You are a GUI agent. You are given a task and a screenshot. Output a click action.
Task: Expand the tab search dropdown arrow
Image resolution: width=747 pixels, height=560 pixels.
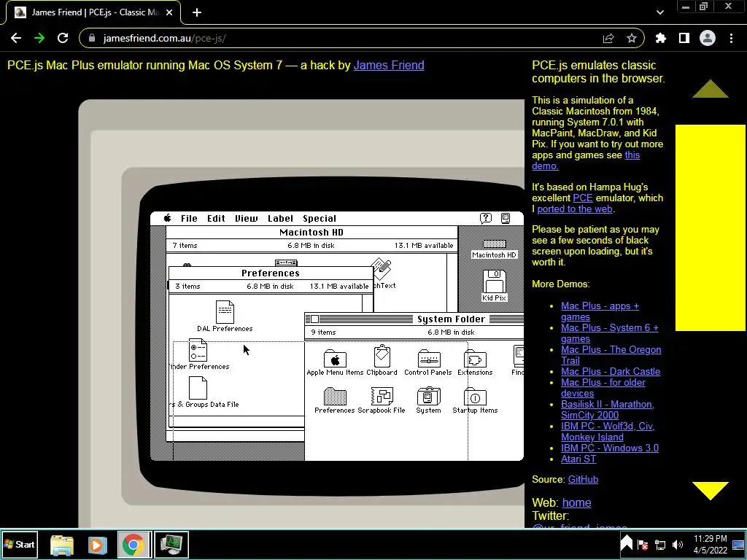pyautogui.click(x=659, y=12)
